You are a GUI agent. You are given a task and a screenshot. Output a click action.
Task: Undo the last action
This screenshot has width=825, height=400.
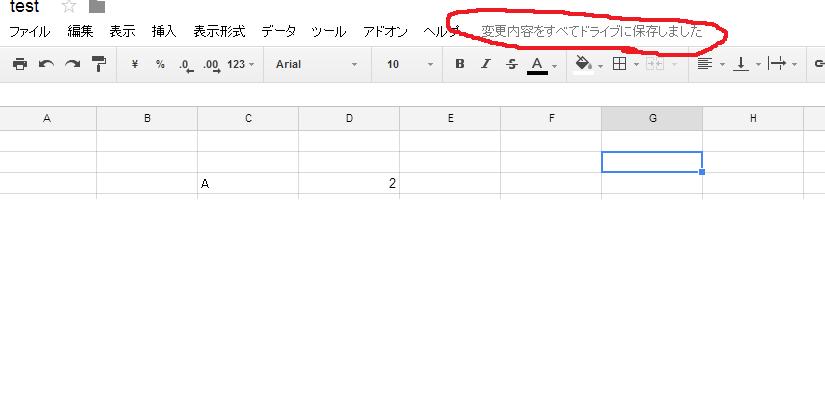(x=46, y=64)
